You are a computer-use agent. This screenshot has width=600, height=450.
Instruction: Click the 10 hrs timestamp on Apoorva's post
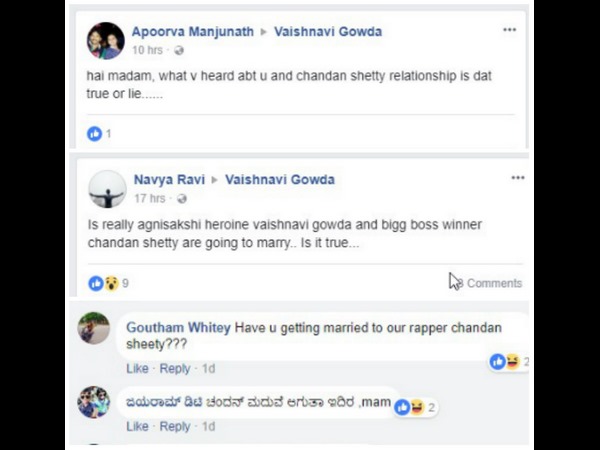(x=147, y=50)
